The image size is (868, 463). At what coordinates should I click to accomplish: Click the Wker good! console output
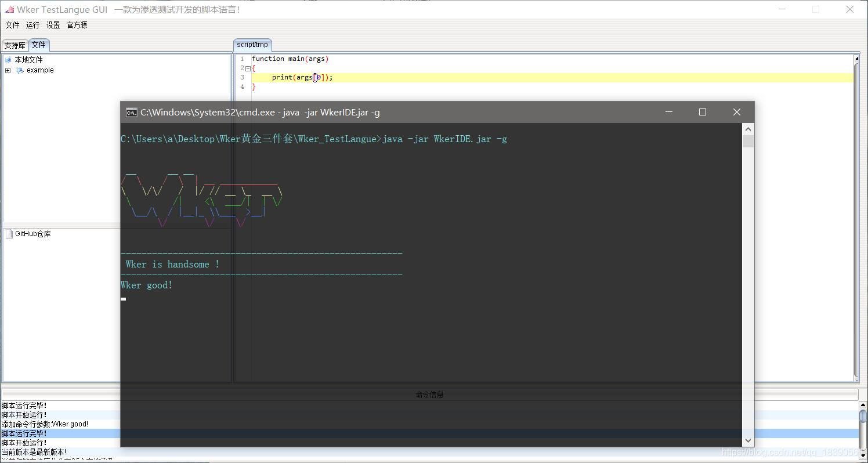[x=146, y=285]
